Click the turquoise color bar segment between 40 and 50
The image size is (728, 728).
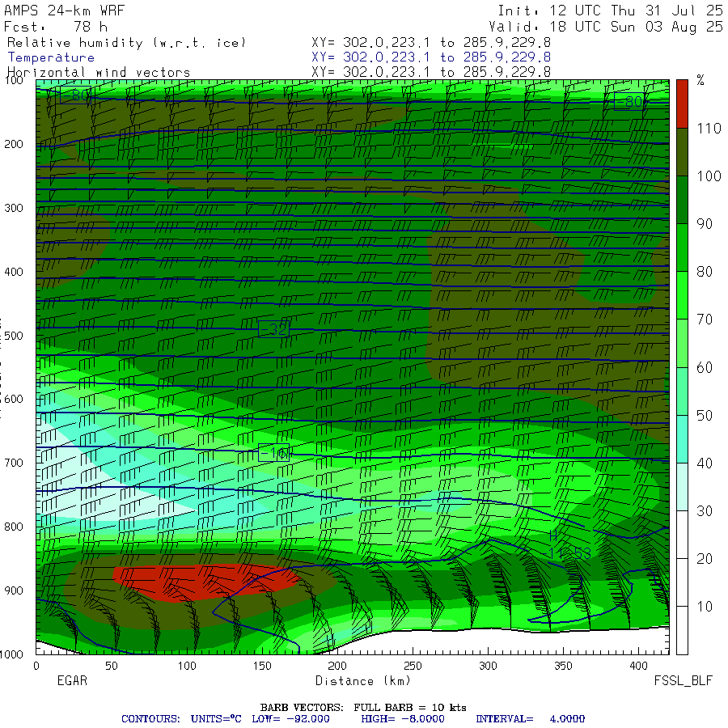682,439
